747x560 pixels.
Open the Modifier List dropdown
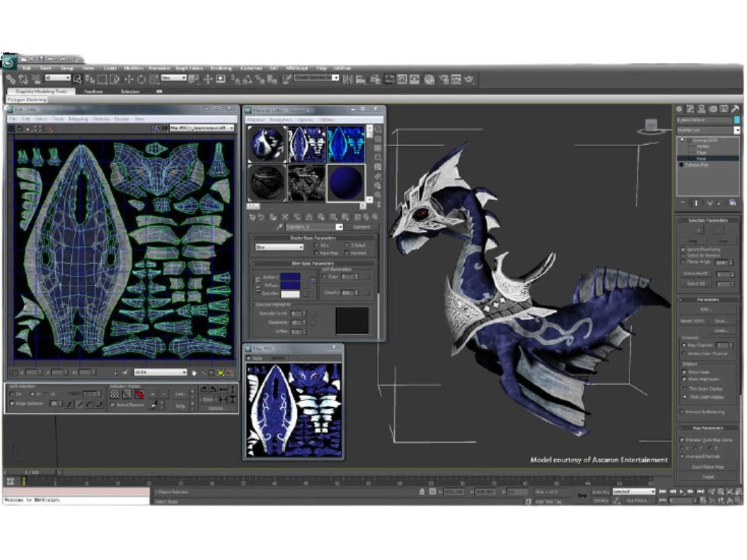pos(737,130)
